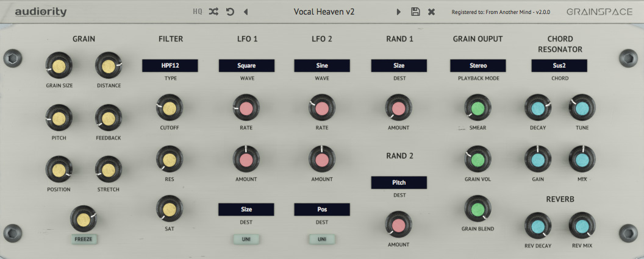Click the filter CUTOFF knob
This screenshot has height=259, width=644.
click(x=170, y=108)
